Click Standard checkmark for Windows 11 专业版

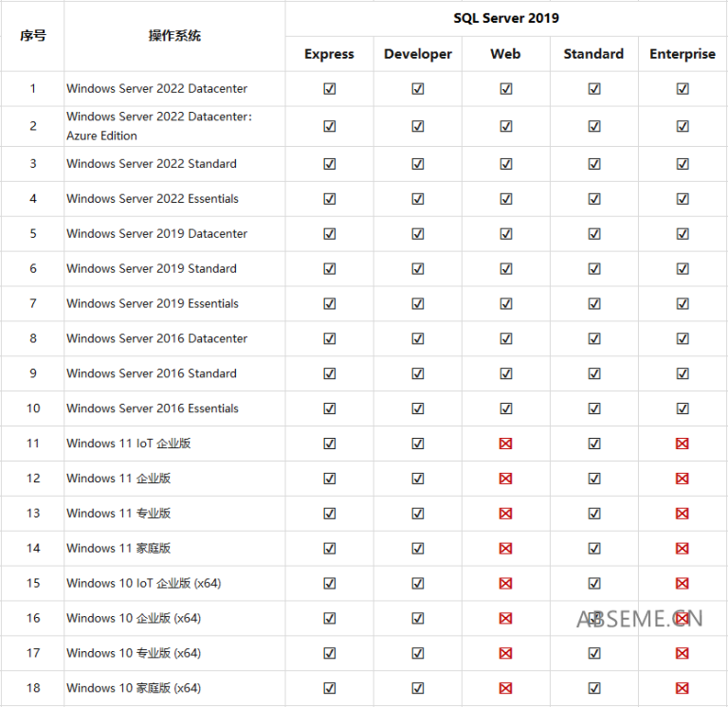point(593,514)
